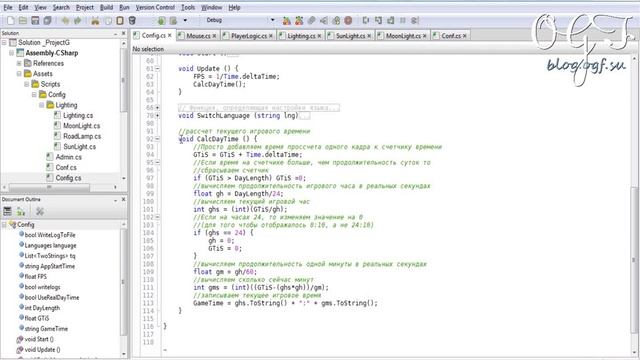
Task: Click the red round stop icon in toolbar
Action: click(348, 20)
